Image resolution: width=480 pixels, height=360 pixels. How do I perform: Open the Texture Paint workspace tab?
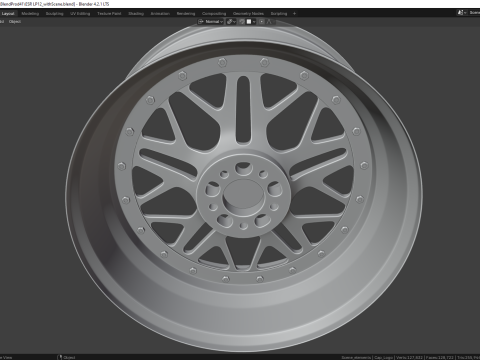pos(109,14)
